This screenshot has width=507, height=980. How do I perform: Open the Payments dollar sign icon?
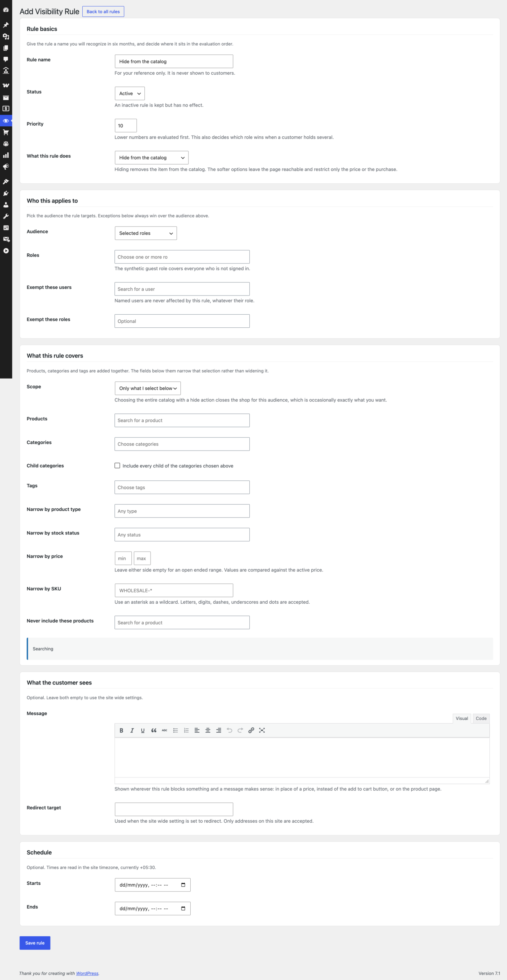pos(6,109)
